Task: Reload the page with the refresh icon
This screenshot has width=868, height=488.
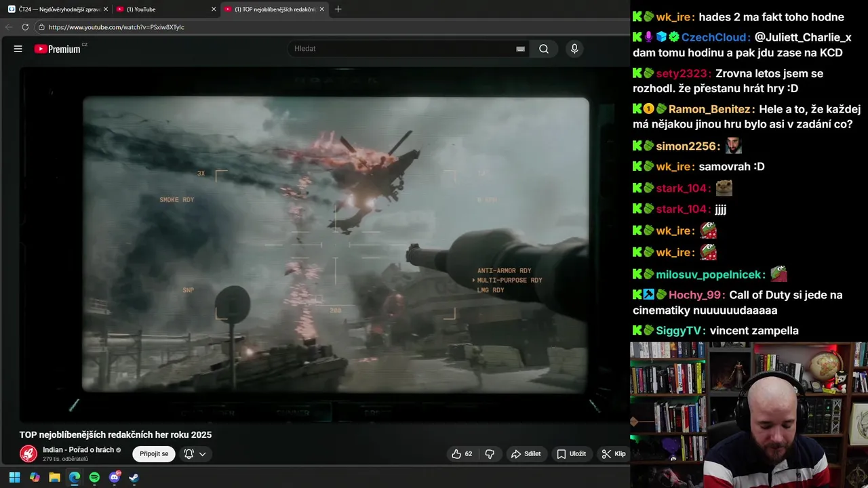Action: (x=25, y=27)
